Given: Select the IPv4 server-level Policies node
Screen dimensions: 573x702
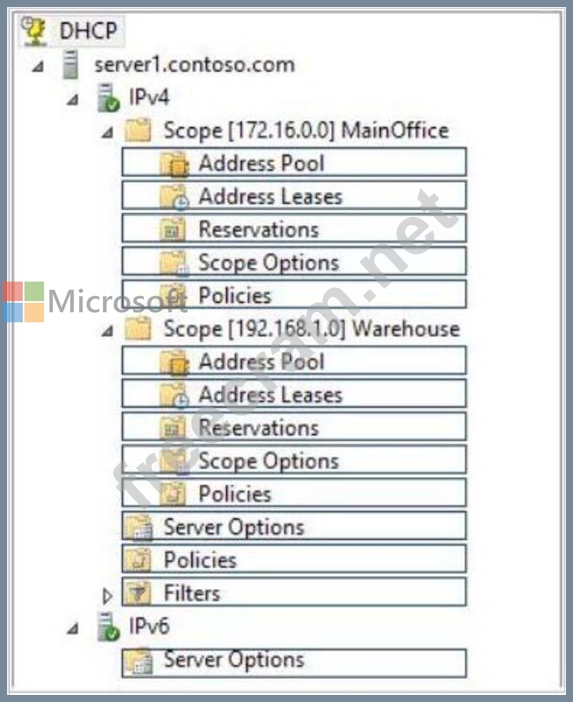Looking at the screenshot, I should coord(294,559).
